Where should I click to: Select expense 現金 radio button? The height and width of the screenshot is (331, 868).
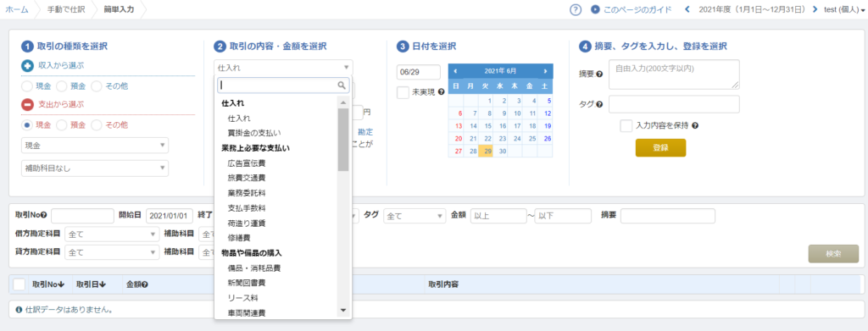tap(27, 125)
